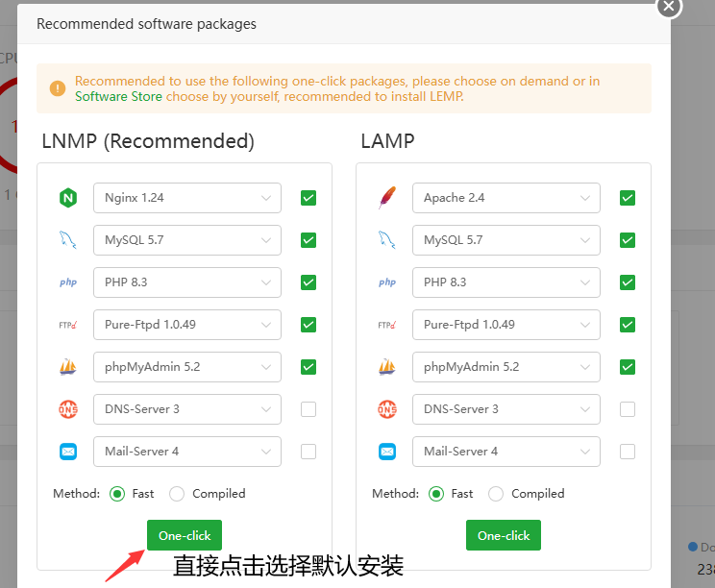
Task: Open LAMP Mail-Server 4 dropdown
Action: [506, 452]
